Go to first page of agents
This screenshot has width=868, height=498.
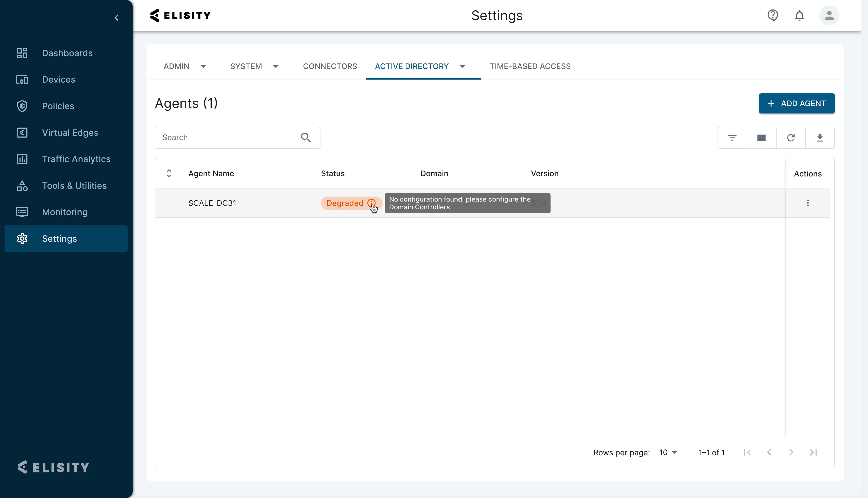click(x=747, y=453)
